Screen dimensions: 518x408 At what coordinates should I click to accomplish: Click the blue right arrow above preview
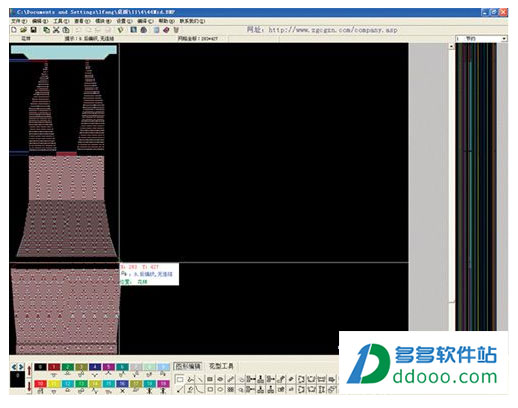[x=21, y=367]
